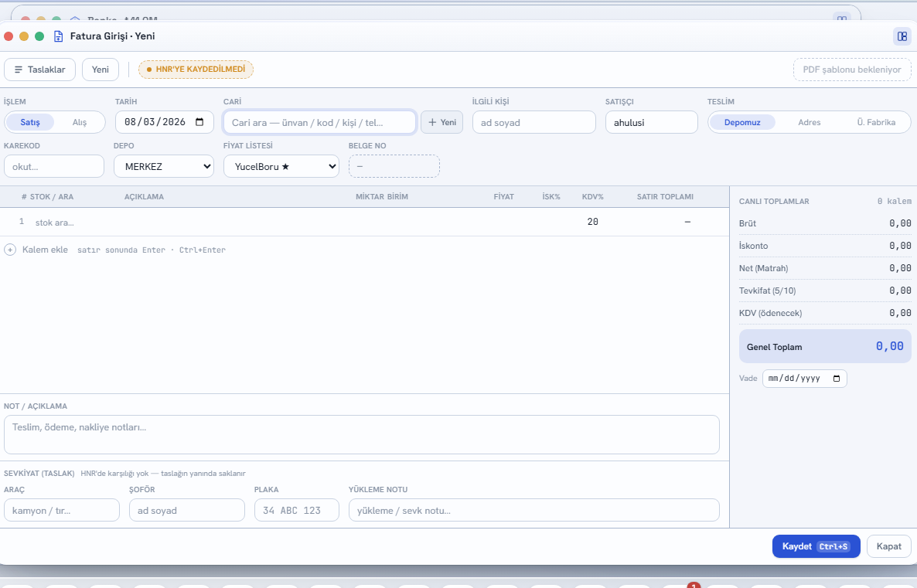The image size is (917, 588).
Task: Click the invoice document icon in title bar
Action: pyautogui.click(x=59, y=36)
